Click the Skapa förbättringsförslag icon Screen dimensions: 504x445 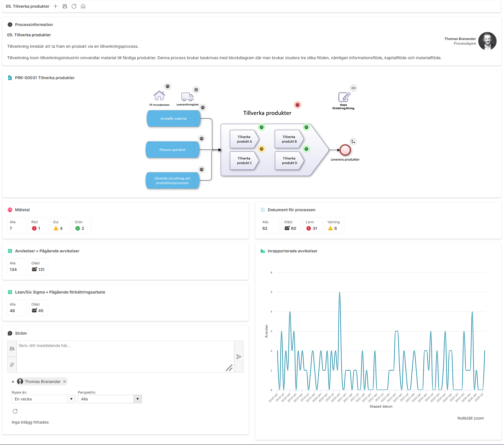(344, 97)
